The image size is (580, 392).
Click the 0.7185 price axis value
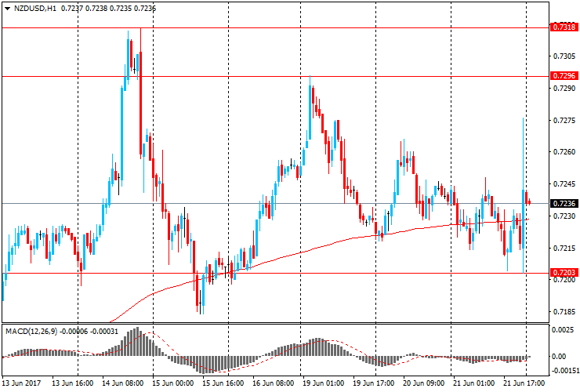tap(564, 312)
